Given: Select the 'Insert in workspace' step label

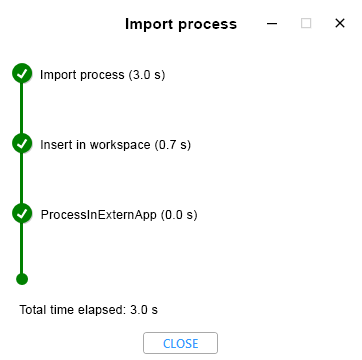Looking at the screenshot, I should click(95, 145).
